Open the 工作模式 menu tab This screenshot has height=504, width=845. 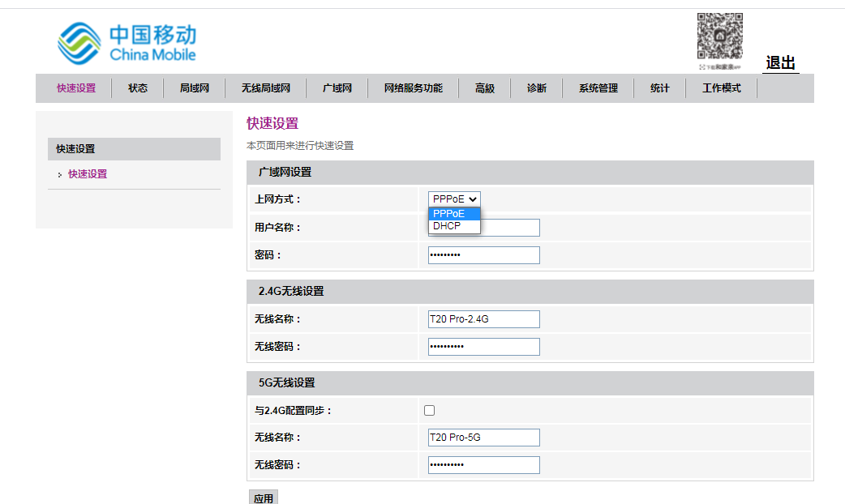click(x=722, y=88)
